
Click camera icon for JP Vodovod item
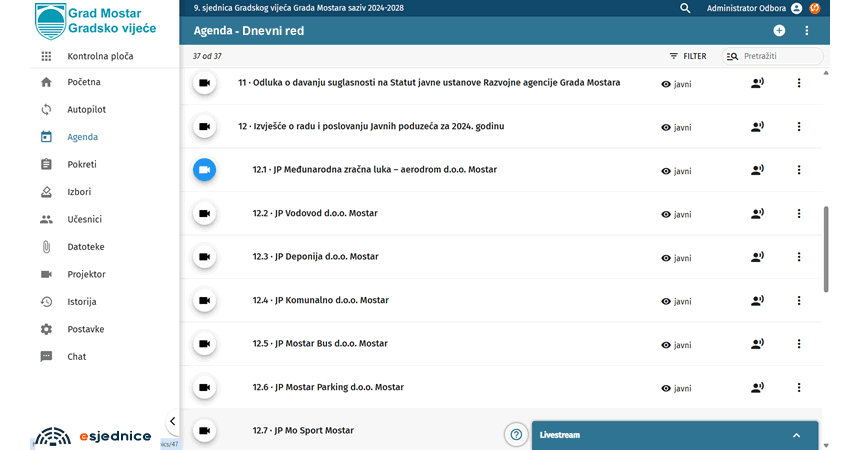click(205, 213)
